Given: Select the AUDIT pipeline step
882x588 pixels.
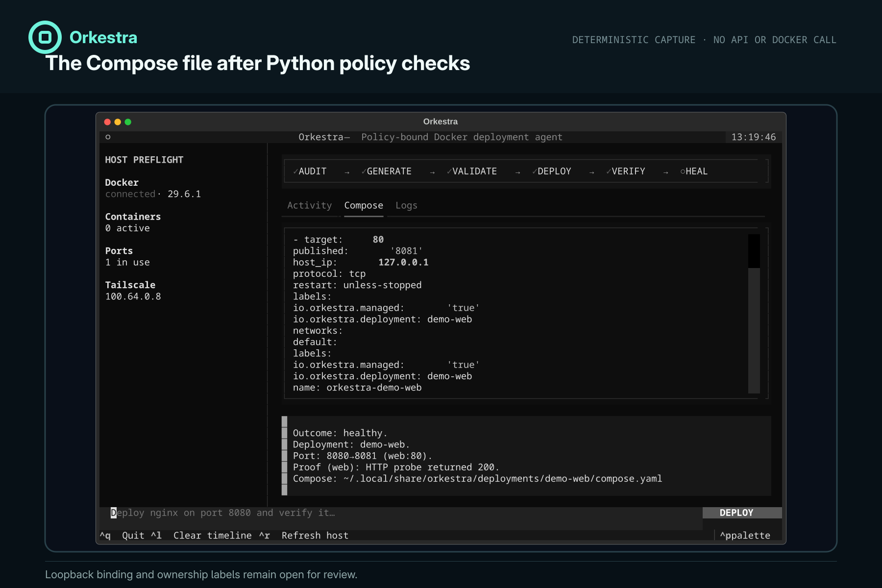Looking at the screenshot, I should tap(310, 171).
